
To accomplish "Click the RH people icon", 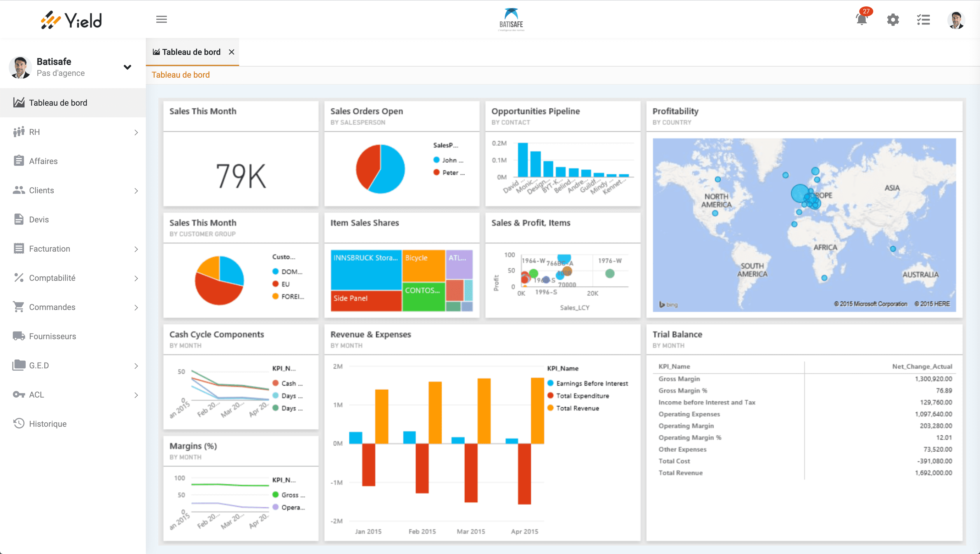I will 19,132.
